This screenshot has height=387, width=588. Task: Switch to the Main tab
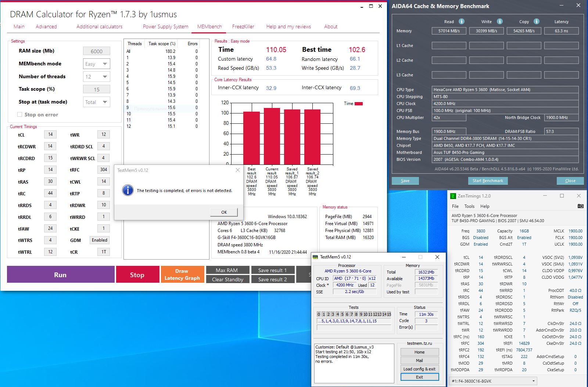click(x=19, y=26)
